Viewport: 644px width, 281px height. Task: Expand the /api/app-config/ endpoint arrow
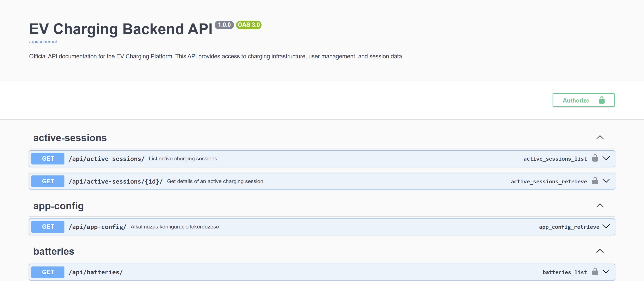coord(606,226)
